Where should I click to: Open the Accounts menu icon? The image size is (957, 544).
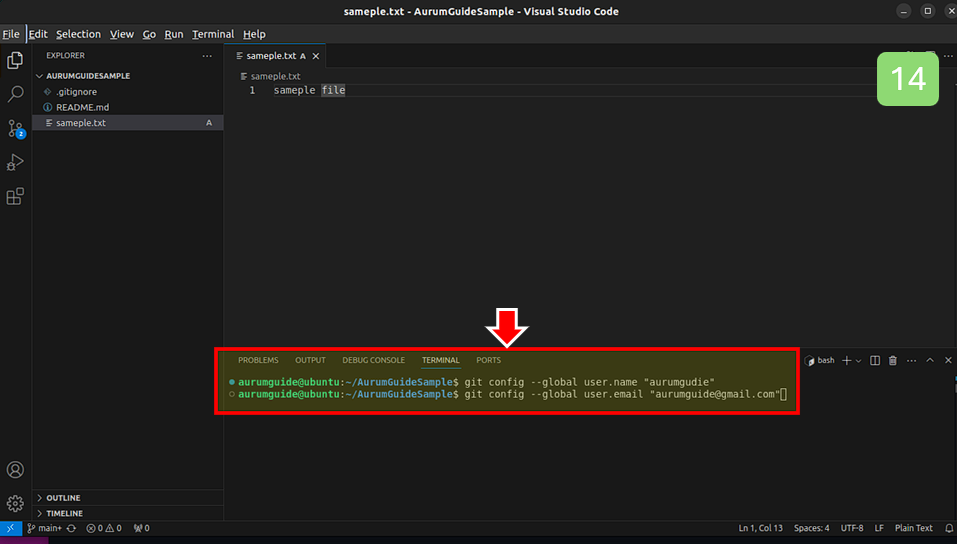(15, 470)
